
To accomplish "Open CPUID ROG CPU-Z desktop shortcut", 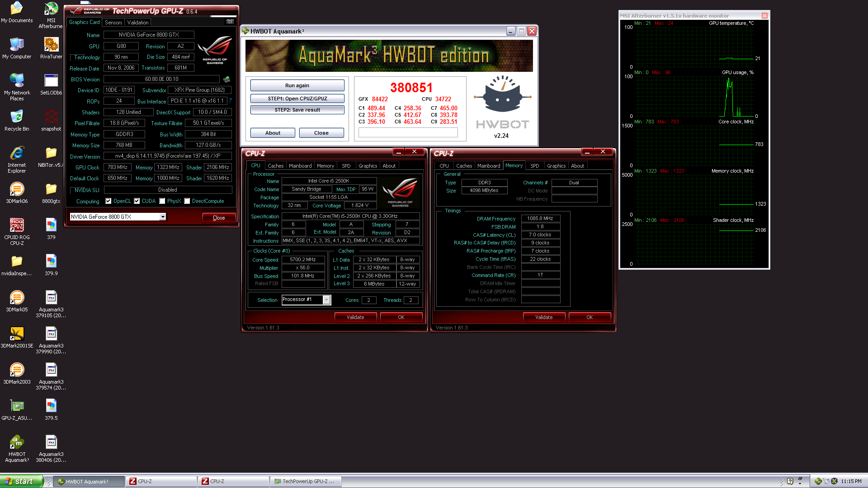I will [17, 231].
